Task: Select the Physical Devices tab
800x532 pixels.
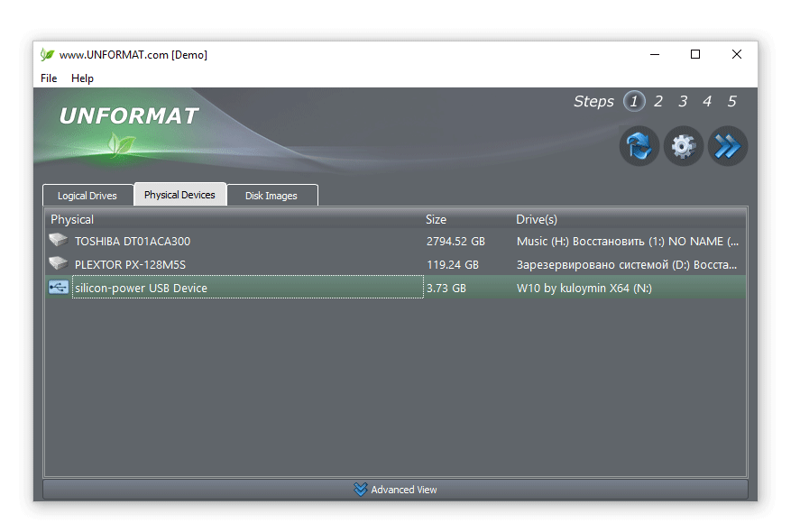Action: click(179, 194)
